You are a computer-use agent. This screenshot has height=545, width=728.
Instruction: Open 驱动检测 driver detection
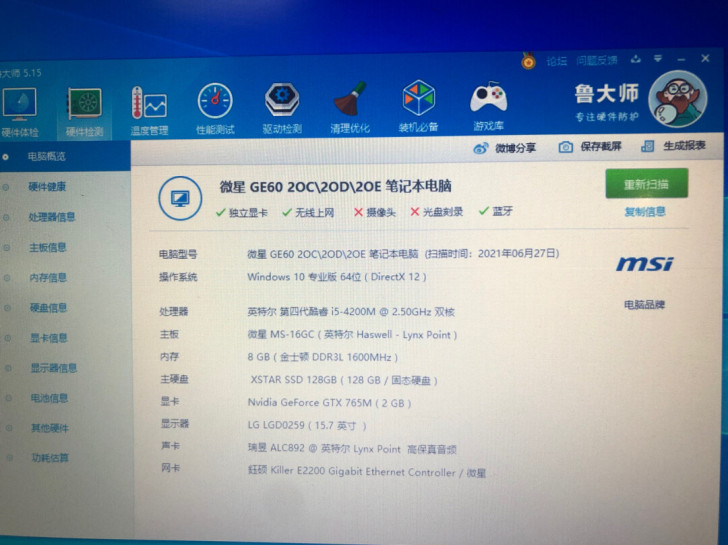click(x=282, y=108)
